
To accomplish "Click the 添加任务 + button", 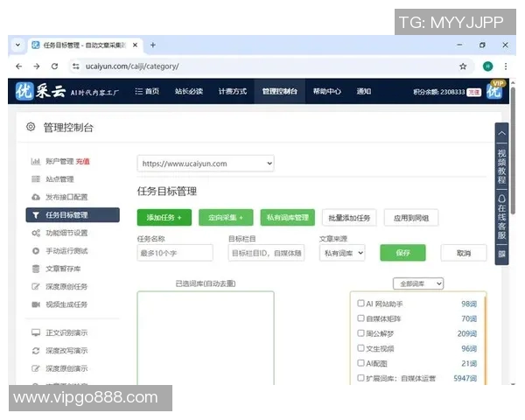I will (164, 218).
